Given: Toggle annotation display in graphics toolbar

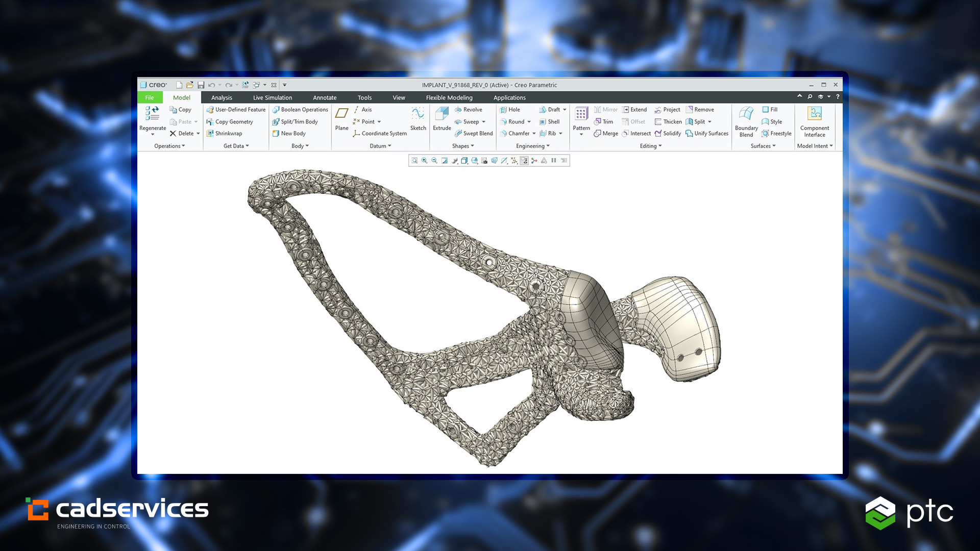Looking at the screenshot, I should (x=524, y=161).
